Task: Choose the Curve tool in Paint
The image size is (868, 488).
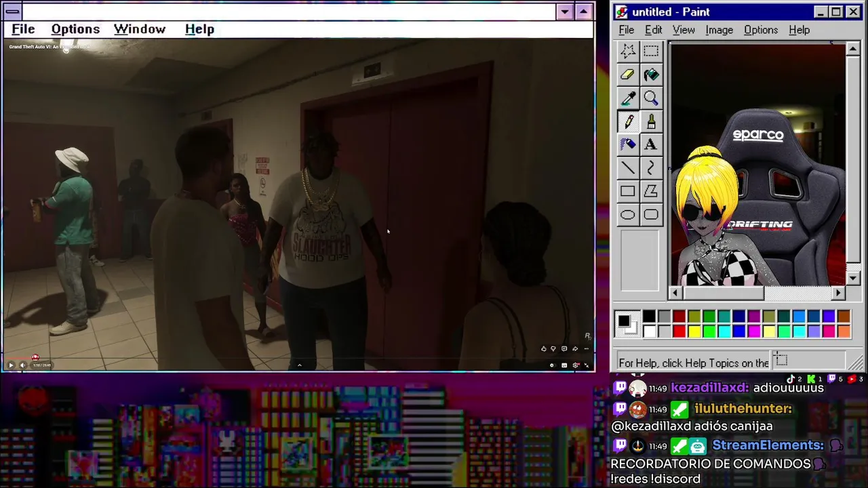Action: 651,168
